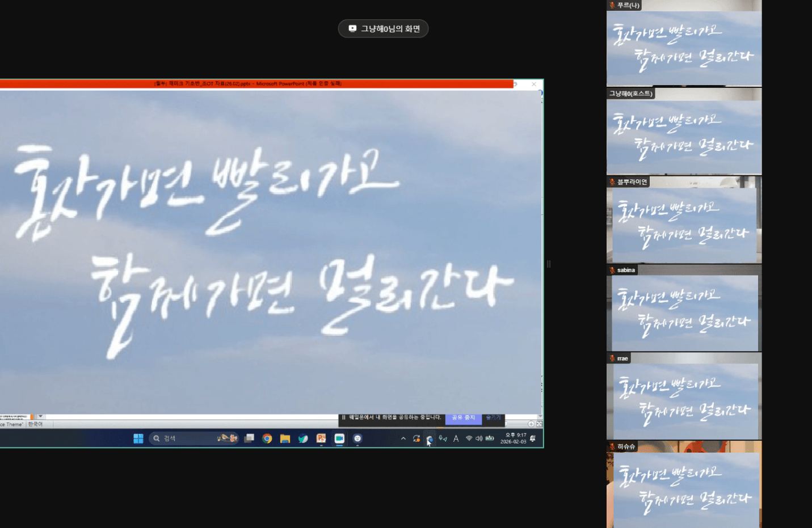Click the panel divider handle beside shared screen
The height and width of the screenshot is (528, 812).
[x=549, y=264]
